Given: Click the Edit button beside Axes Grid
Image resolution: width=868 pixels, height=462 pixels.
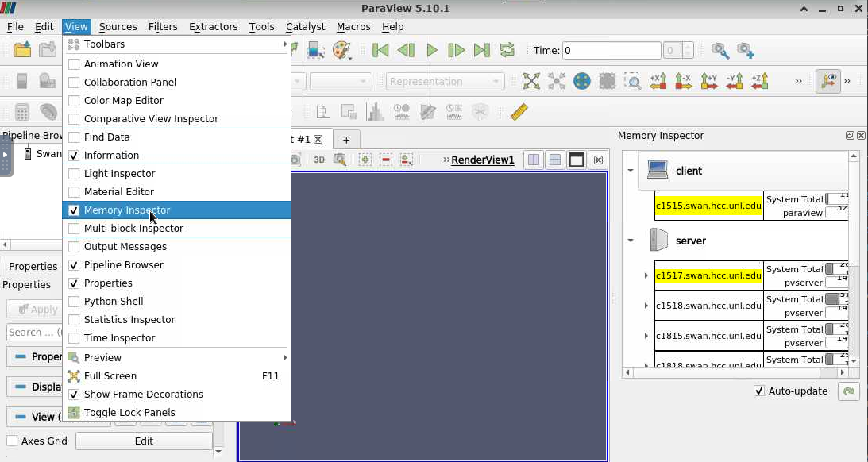Looking at the screenshot, I should pyautogui.click(x=144, y=441).
